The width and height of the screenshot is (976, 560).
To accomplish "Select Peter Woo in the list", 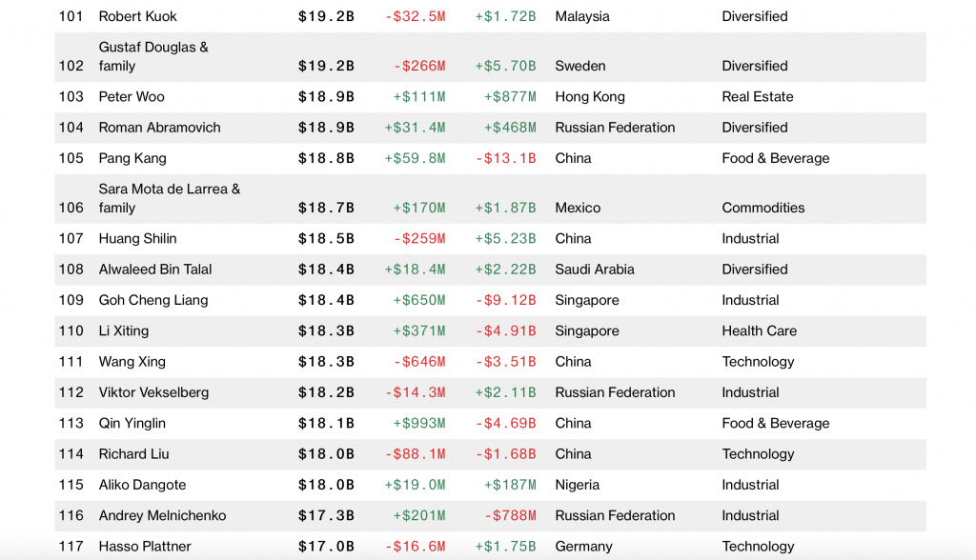I will point(132,96).
